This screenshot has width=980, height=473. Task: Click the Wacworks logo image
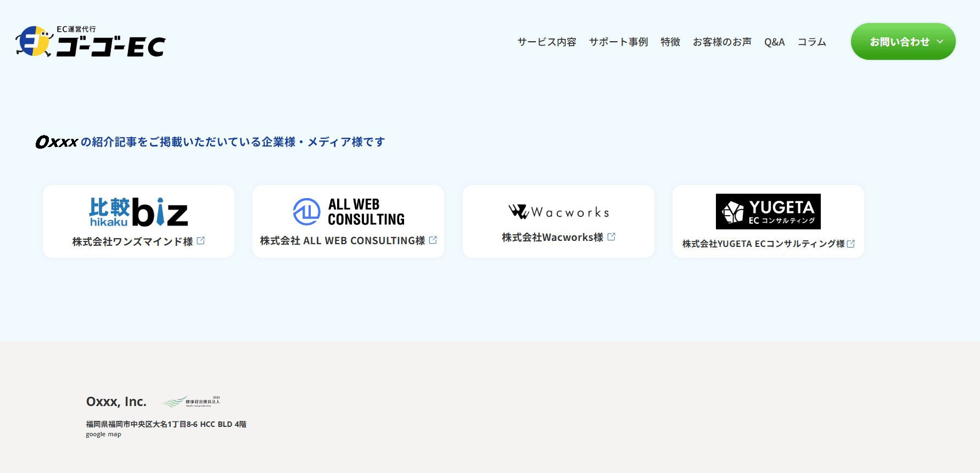(x=558, y=212)
